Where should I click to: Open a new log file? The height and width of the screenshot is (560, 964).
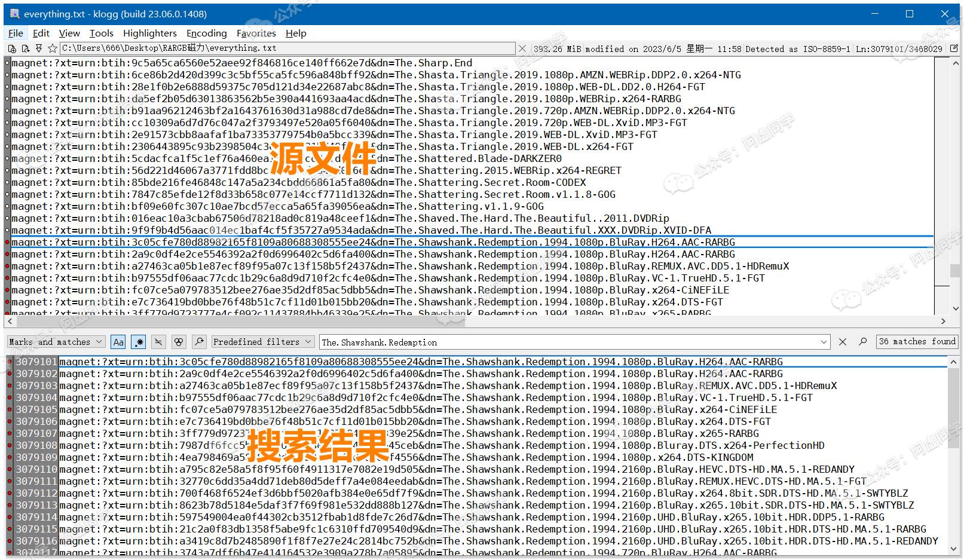11,48
